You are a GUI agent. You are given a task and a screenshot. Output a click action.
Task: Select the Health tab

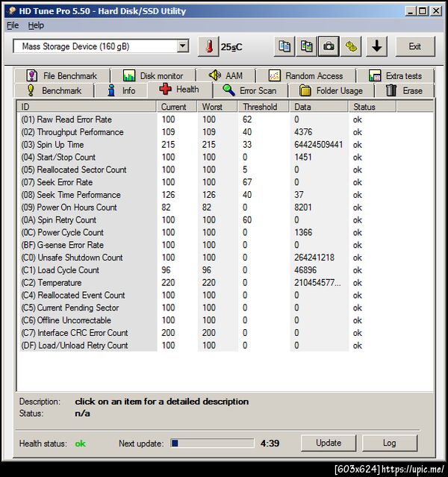[x=179, y=90]
